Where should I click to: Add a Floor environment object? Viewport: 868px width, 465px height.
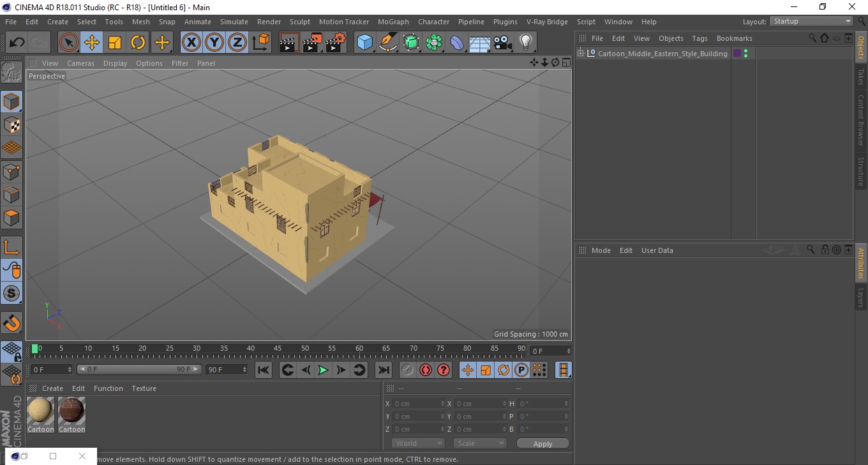(x=479, y=43)
